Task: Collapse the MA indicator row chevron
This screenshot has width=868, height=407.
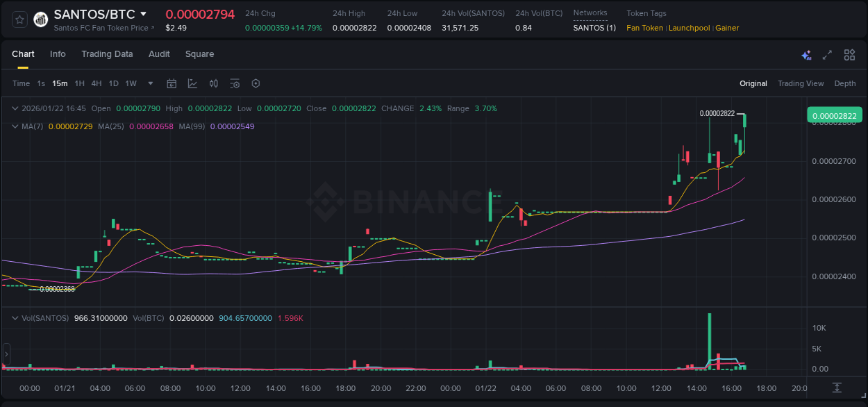Action: tap(15, 126)
